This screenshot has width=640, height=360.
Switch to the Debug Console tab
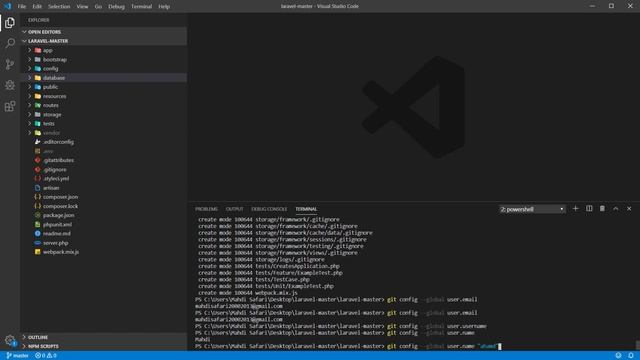coord(269,209)
